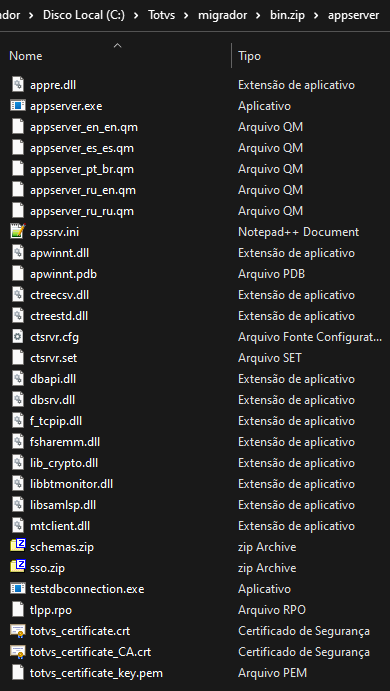This screenshot has height=691, width=390.
Task: Click the sso.zip archive icon
Action: click(18, 568)
